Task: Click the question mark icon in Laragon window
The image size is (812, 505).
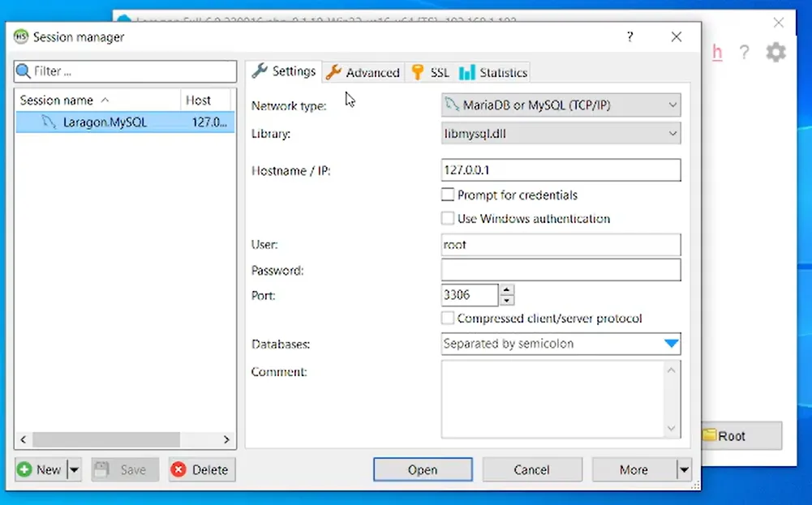Action: coord(744,52)
